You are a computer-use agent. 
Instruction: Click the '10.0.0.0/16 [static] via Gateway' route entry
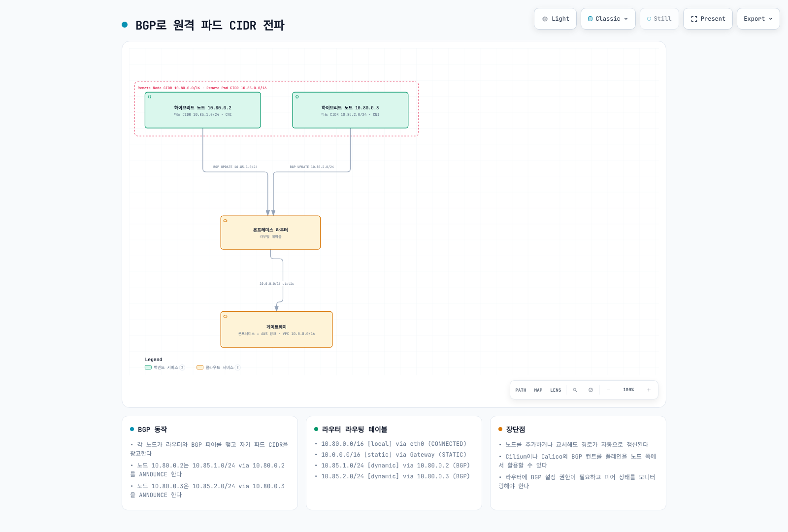pos(394,455)
